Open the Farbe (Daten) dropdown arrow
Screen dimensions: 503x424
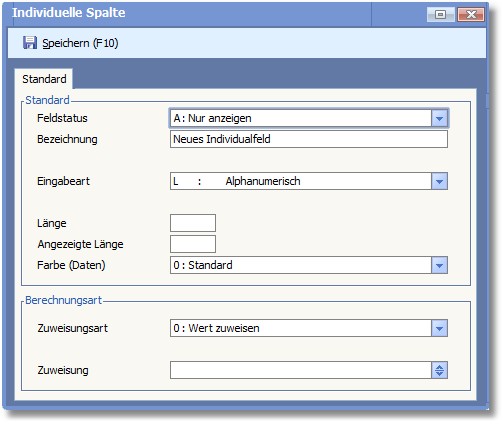(x=439, y=265)
